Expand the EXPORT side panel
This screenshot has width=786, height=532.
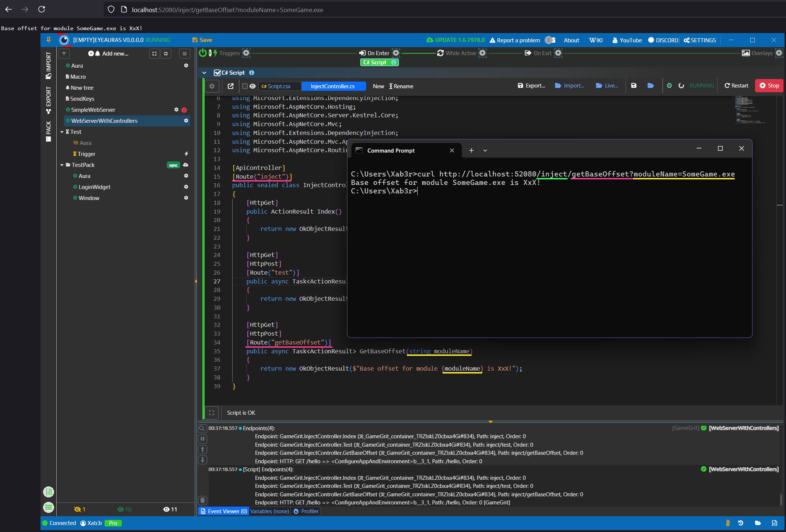(x=48, y=100)
